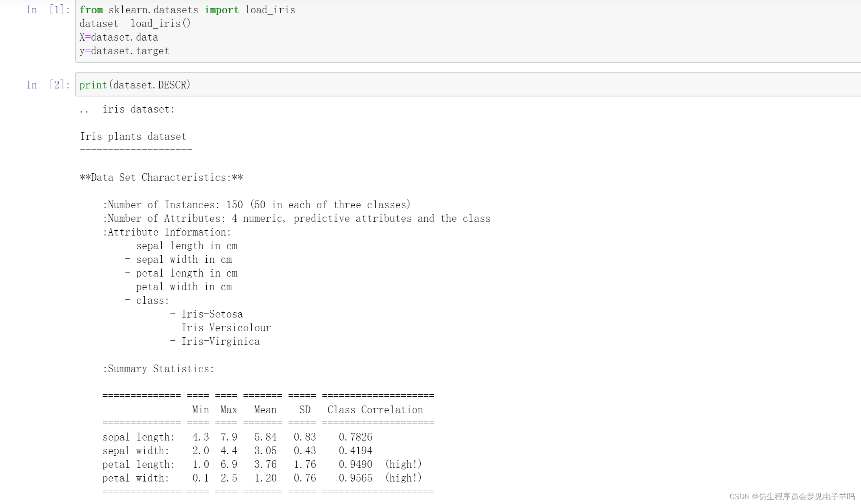Viewport: 861px width, 504px height.
Task: Click the petal width max value 2.5
Action: 229,478
